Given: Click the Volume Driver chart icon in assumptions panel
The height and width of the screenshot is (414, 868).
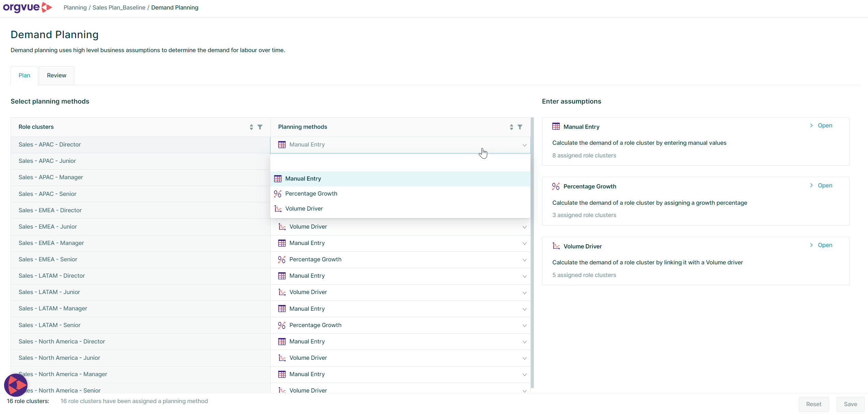Looking at the screenshot, I should tap(555, 246).
